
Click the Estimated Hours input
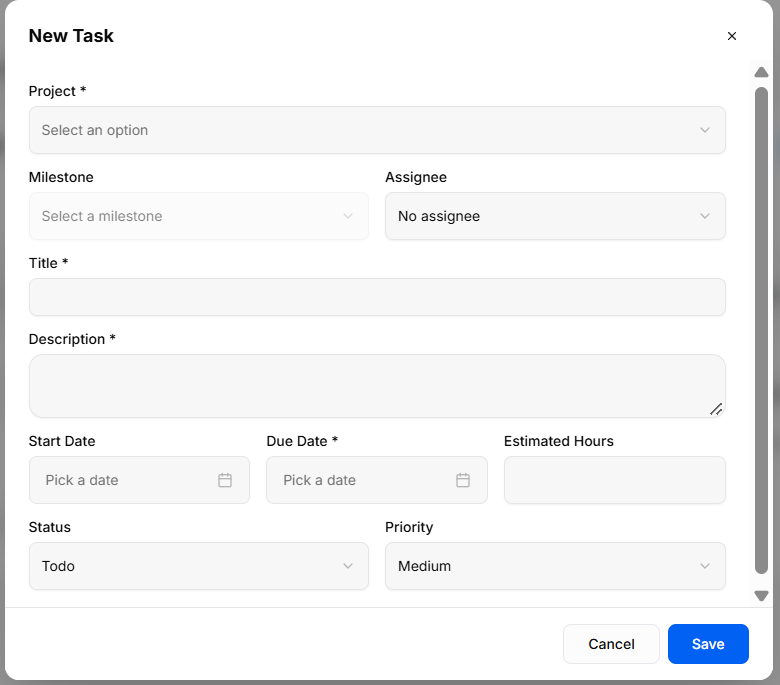pyautogui.click(x=614, y=480)
